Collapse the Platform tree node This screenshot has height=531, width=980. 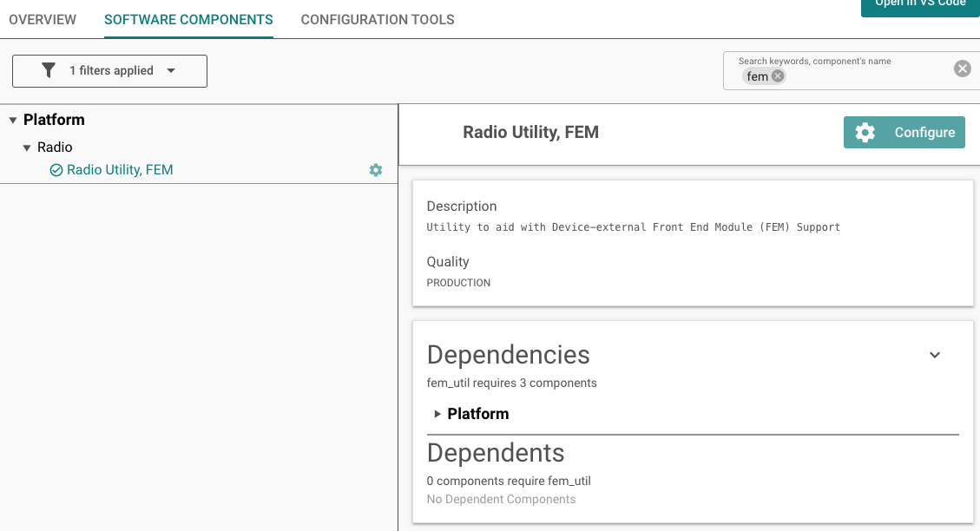[x=12, y=119]
